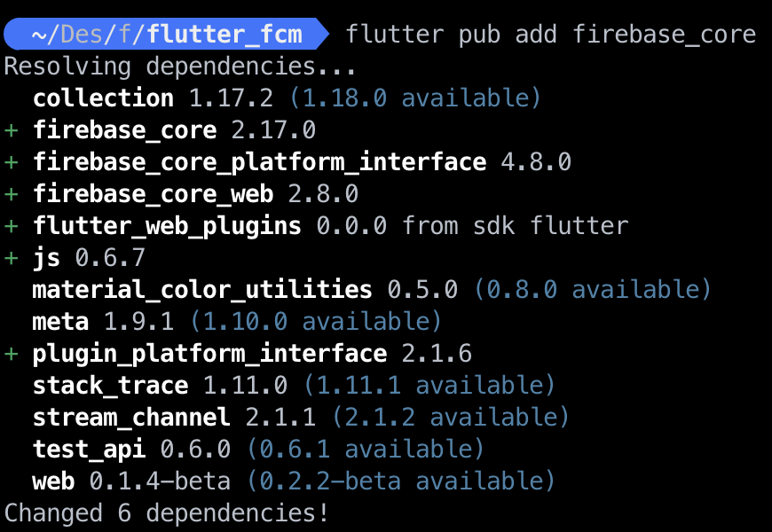The height and width of the screenshot is (532, 772).
Task: Click the 'Changed 6 dependencies!' line
Action: [167, 513]
